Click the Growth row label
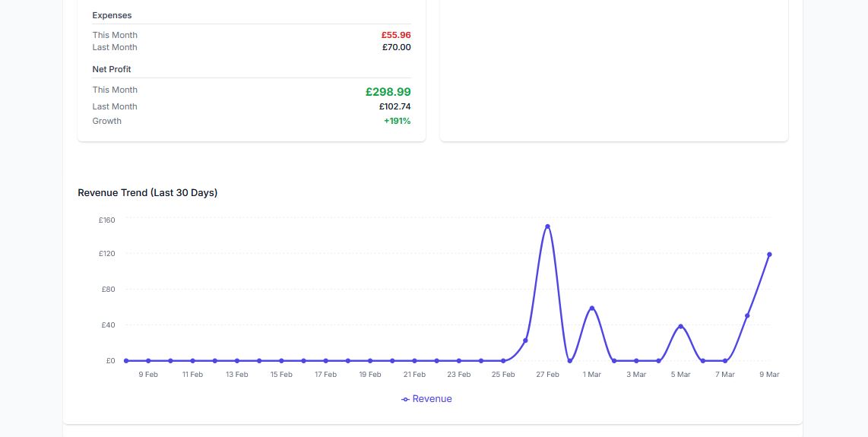The height and width of the screenshot is (437, 868). click(107, 121)
